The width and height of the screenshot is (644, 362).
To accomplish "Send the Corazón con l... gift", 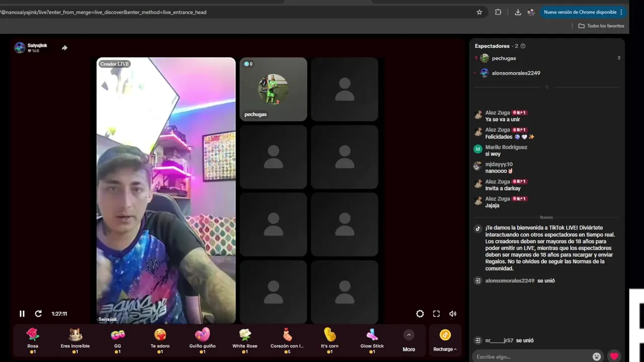I will tap(287, 340).
